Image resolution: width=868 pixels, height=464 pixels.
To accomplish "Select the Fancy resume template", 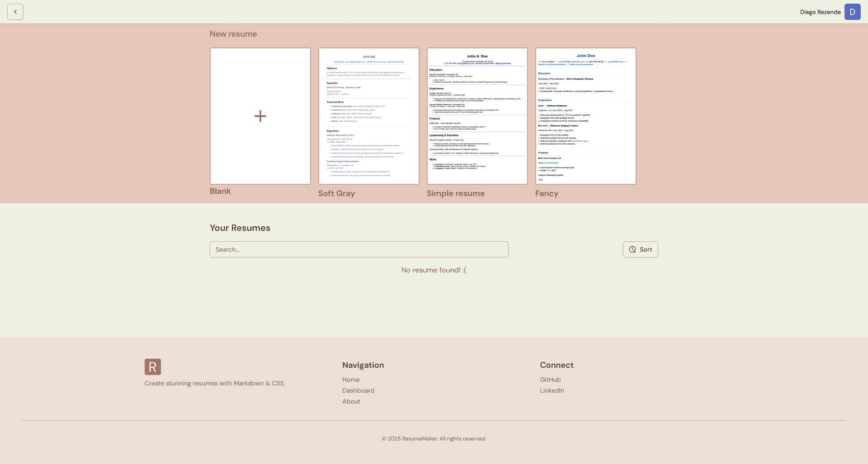I will tap(585, 116).
